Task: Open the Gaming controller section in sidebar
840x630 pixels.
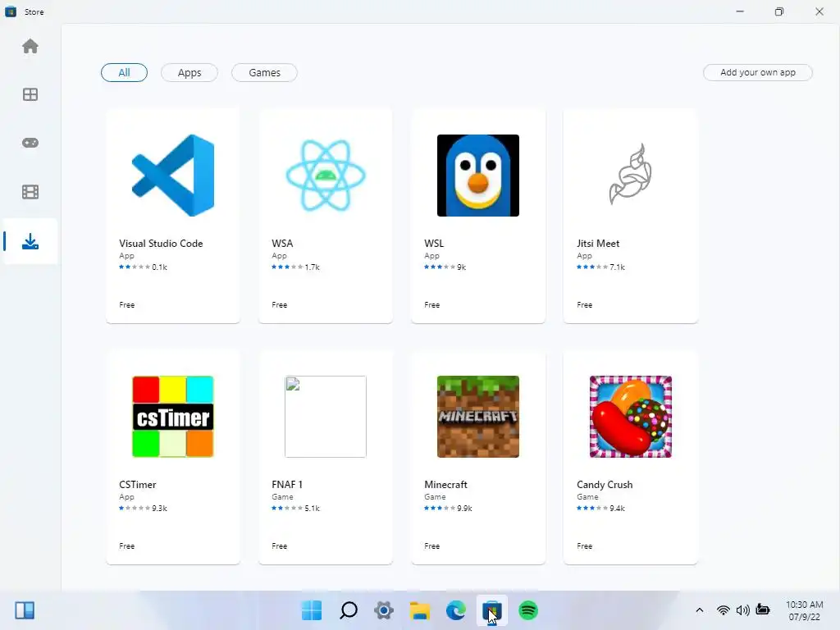Action: [x=30, y=143]
